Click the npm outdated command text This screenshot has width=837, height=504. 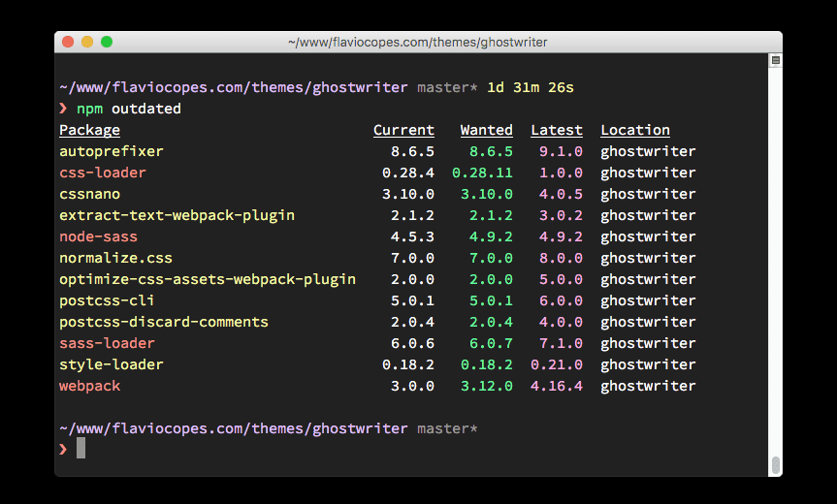point(129,109)
